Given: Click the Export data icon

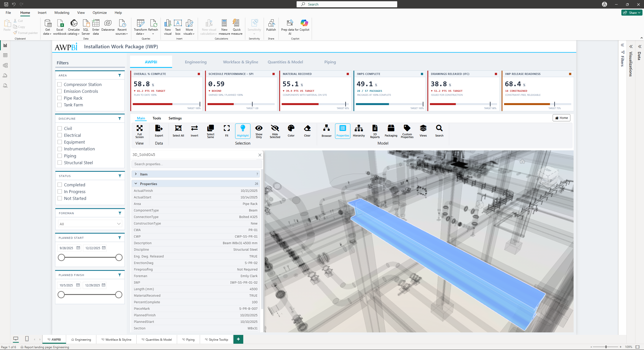Looking at the screenshot, I should [159, 131].
